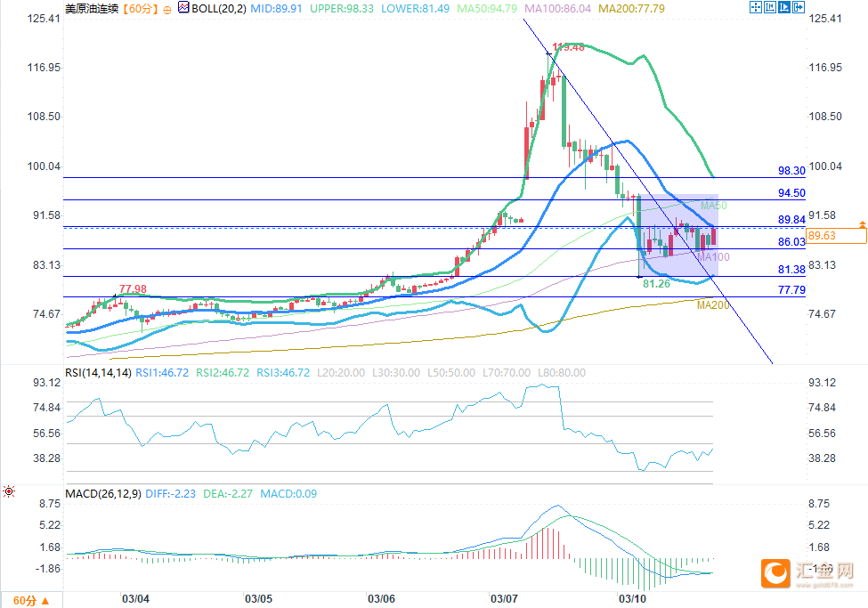The image size is (868, 608).
Task: Click the UPPER:98.33 value
Action: [342, 9]
